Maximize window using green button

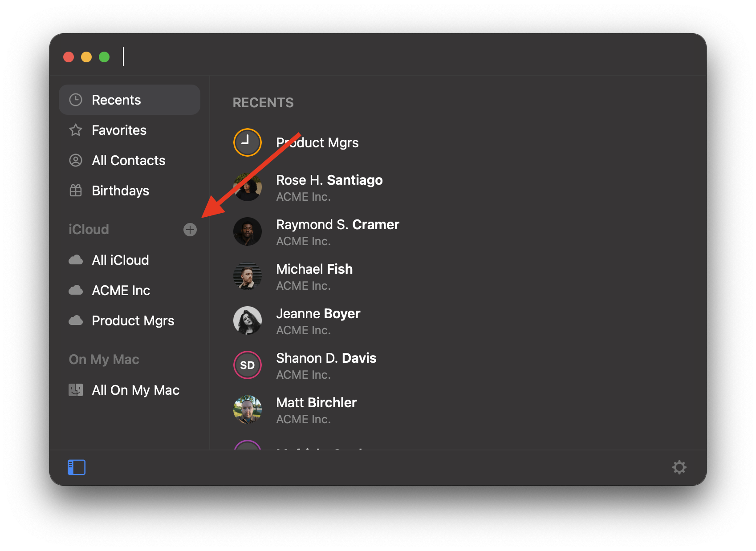pyautogui.click(x=104, y=57)
